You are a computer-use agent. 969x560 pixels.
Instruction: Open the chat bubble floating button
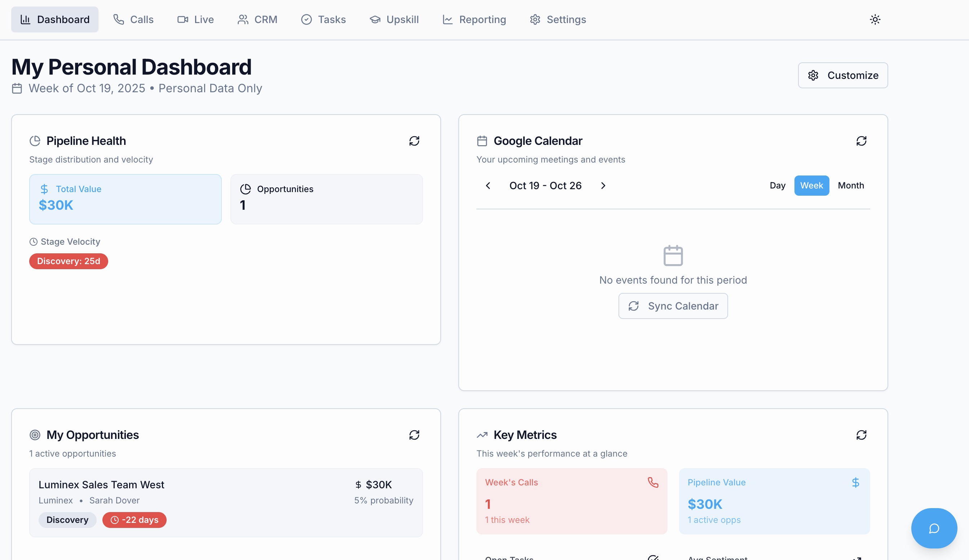[934, 528]
